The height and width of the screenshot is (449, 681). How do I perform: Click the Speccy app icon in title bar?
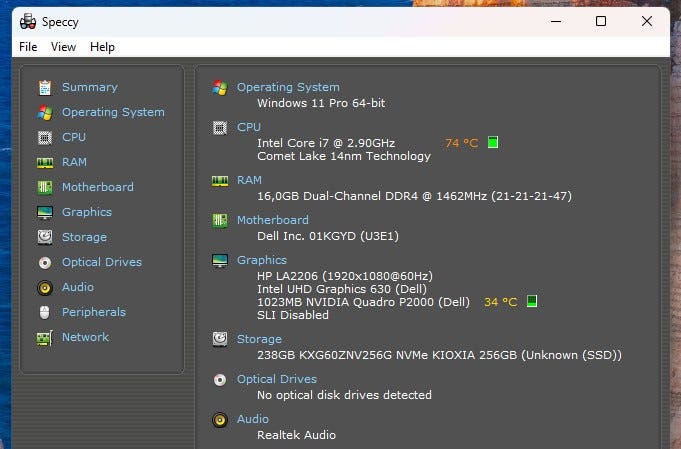[28, 22]
